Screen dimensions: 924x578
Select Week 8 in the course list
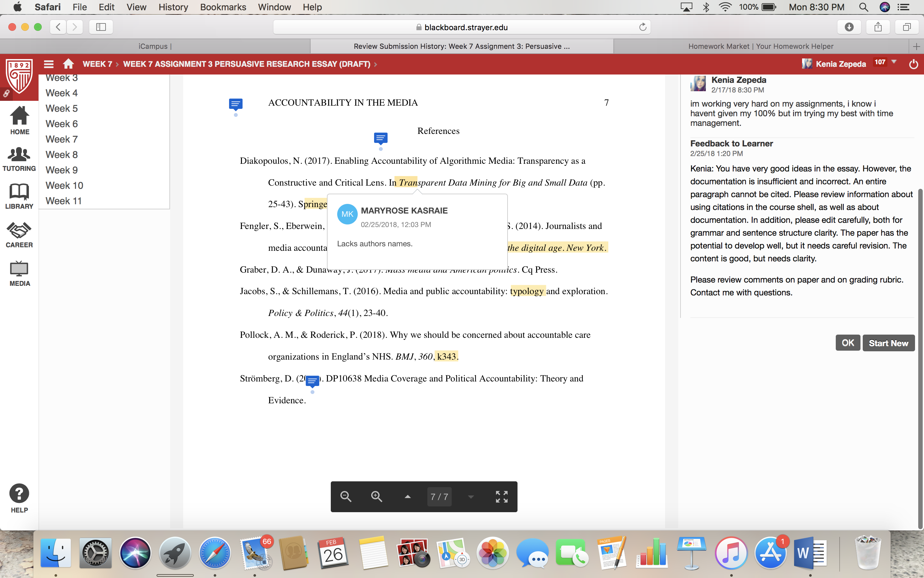coord(62,155)
